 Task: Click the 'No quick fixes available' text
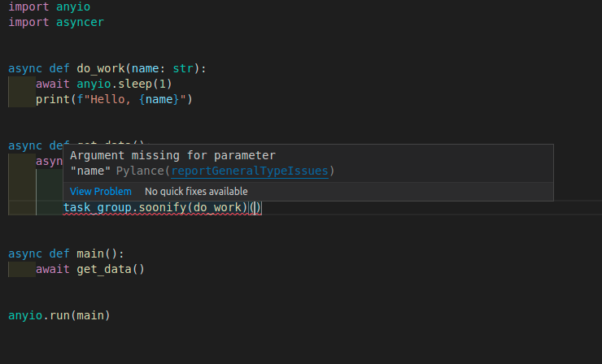point(196,191)
